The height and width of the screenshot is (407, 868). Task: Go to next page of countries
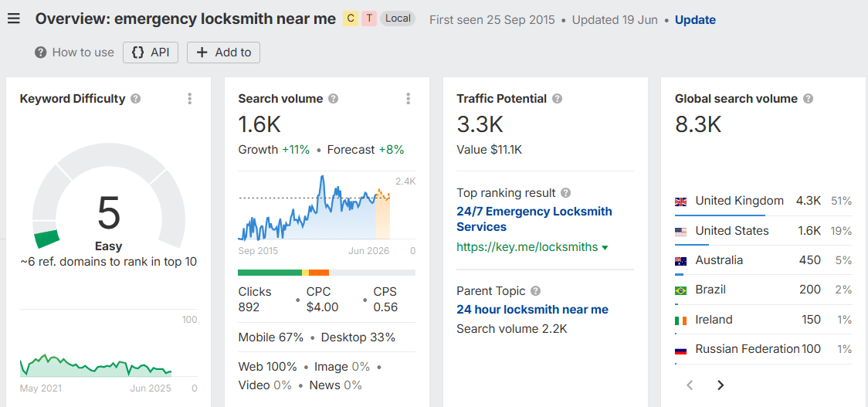(721, 385)
